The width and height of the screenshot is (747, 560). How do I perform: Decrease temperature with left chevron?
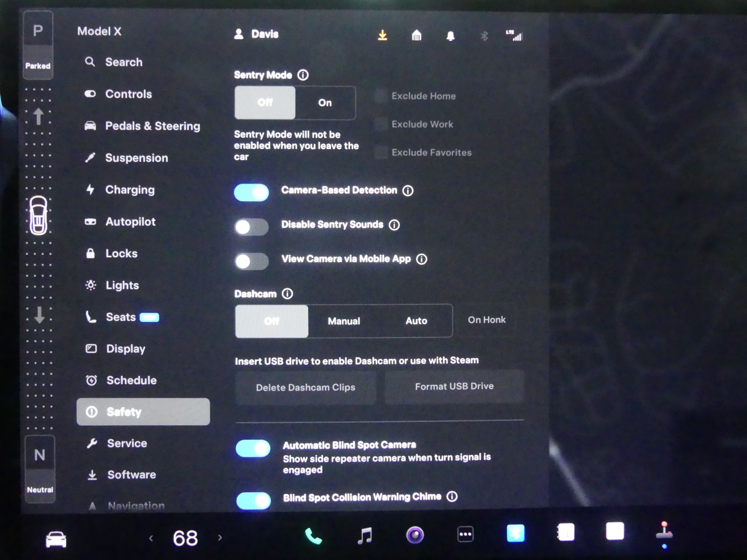coord(151,538)
